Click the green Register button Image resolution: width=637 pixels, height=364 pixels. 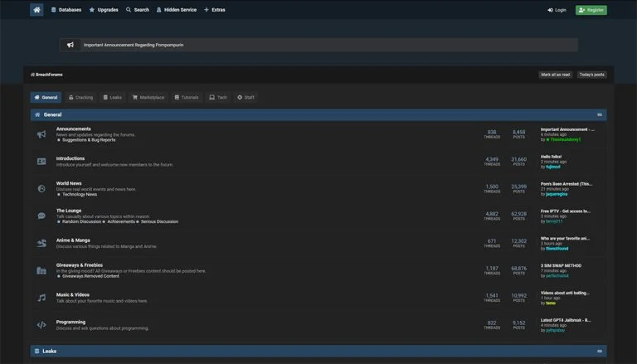[x=591, y=10]
